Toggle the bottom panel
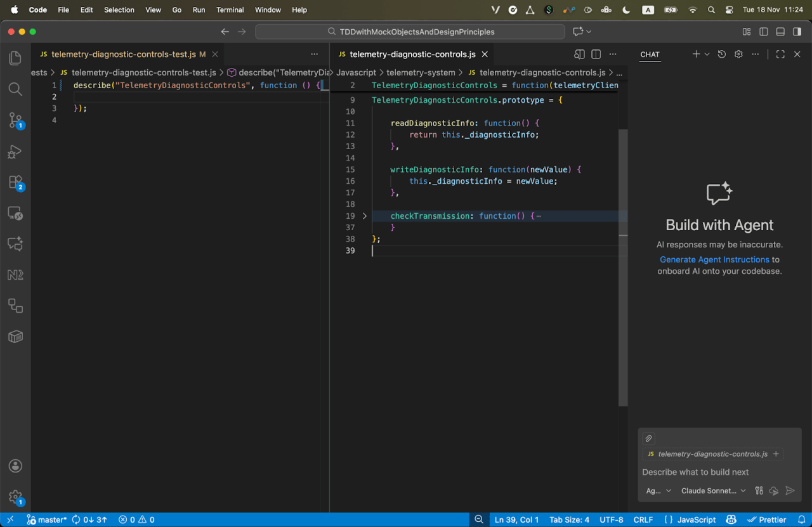Image resolution: width=812 pixels, height=527 pixels. 780,32
